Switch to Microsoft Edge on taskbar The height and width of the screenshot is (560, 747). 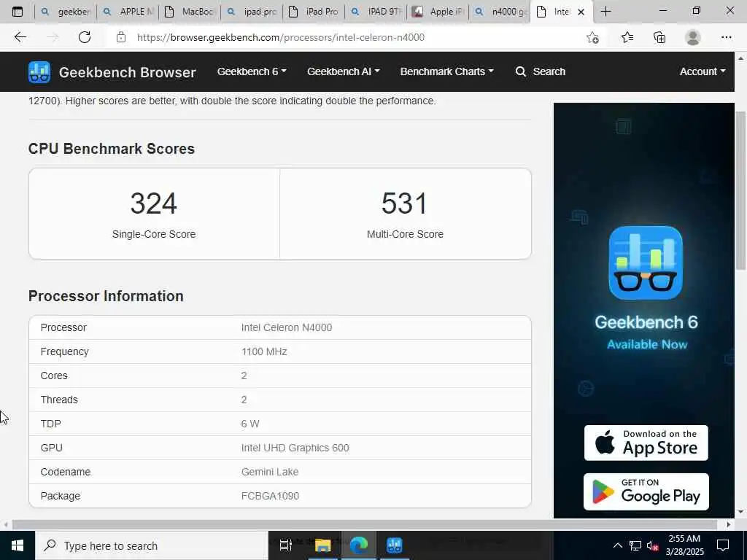(x=359, y=545)
